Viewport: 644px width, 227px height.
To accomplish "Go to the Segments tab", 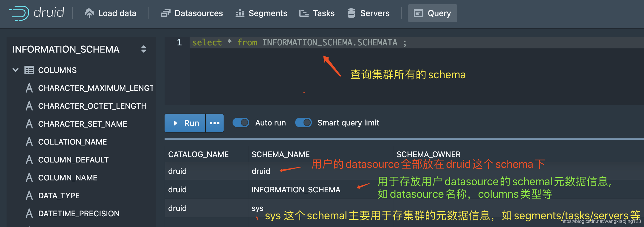I will 261,13.
